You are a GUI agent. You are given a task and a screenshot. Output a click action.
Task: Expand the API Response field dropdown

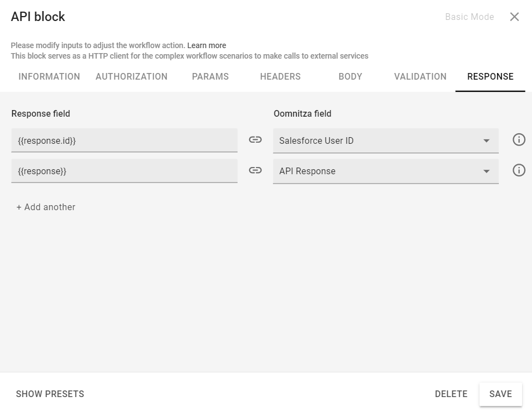tap(385, 171)
